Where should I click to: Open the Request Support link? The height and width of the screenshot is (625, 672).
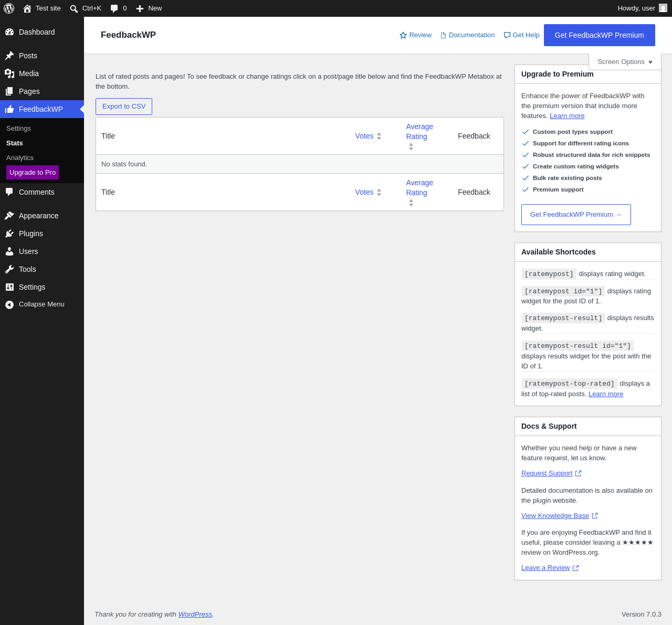[x=547, y=473]
